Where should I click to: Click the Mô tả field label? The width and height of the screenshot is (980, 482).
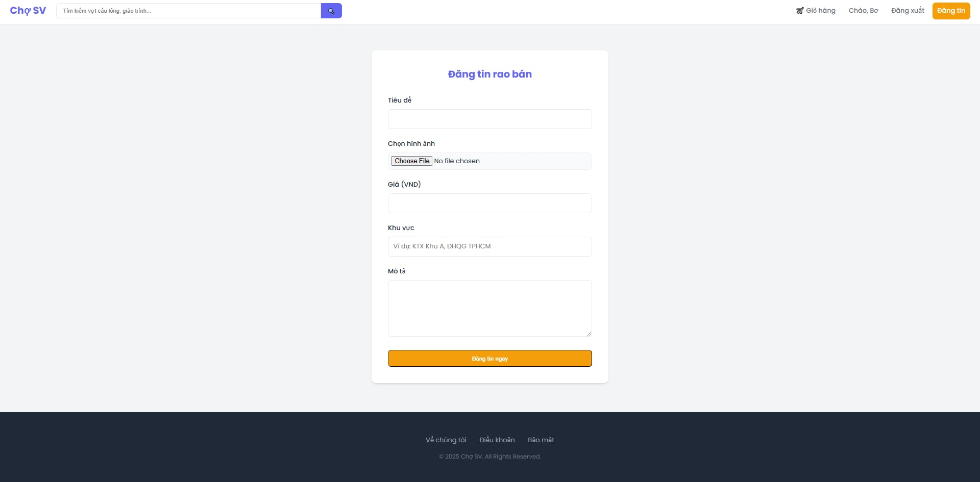point(397,271)
